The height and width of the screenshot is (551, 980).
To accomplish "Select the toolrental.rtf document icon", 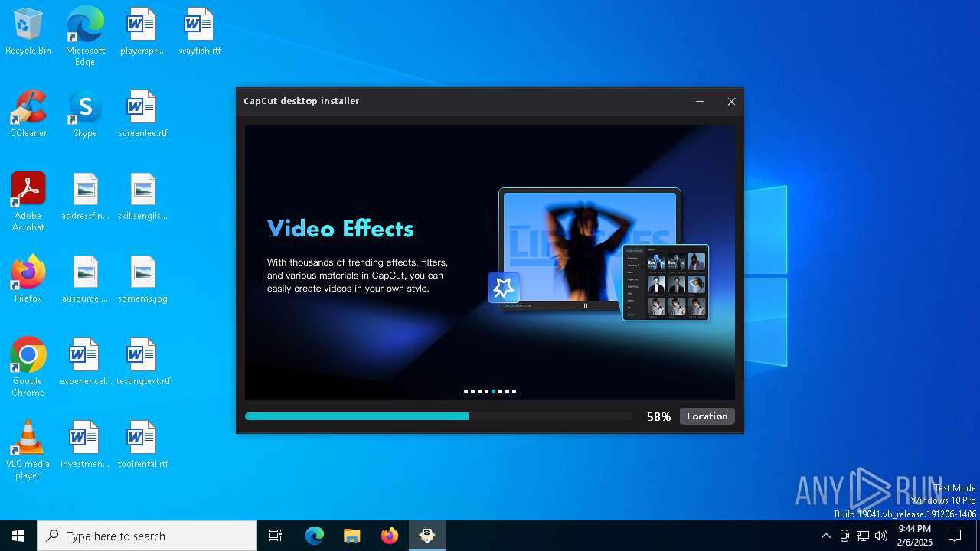I will point(142,445).
